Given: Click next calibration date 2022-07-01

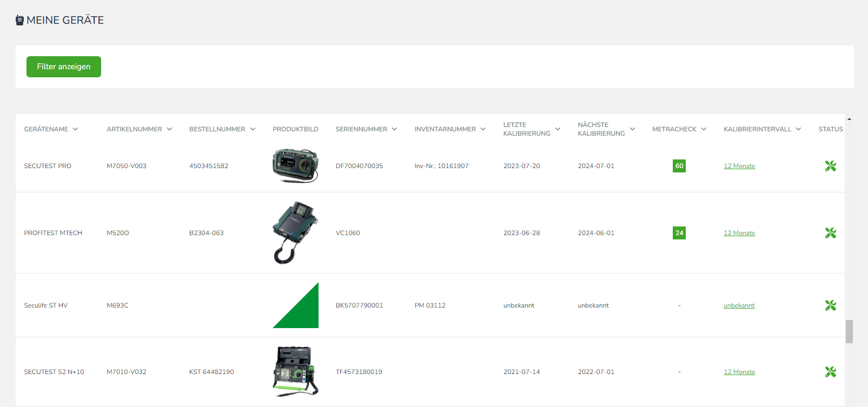Looking at the screenshot, I should pos(596,372).
